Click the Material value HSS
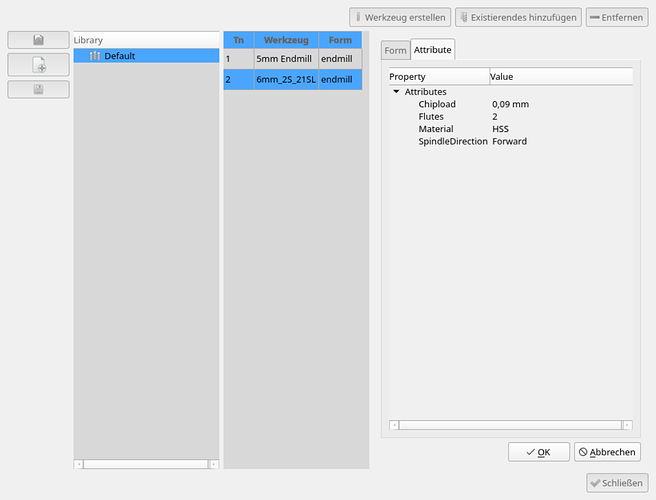The image size is (656, 500). (500, 129)
